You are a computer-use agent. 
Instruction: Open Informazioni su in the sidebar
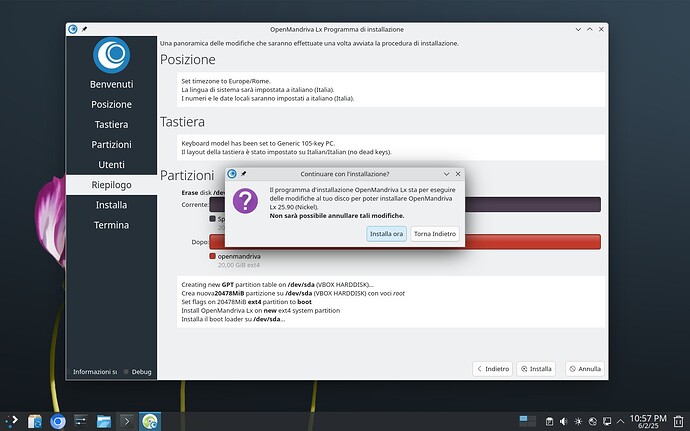pos(95,372)
